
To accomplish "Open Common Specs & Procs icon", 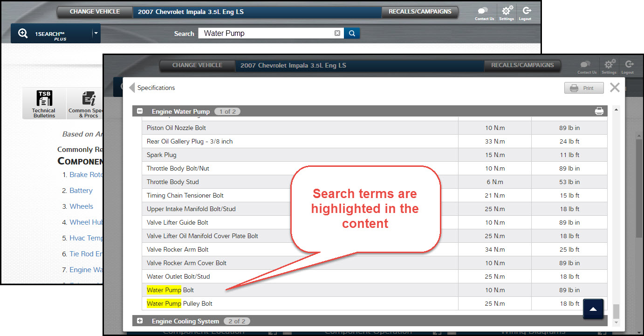I will (x=86, y=103).
